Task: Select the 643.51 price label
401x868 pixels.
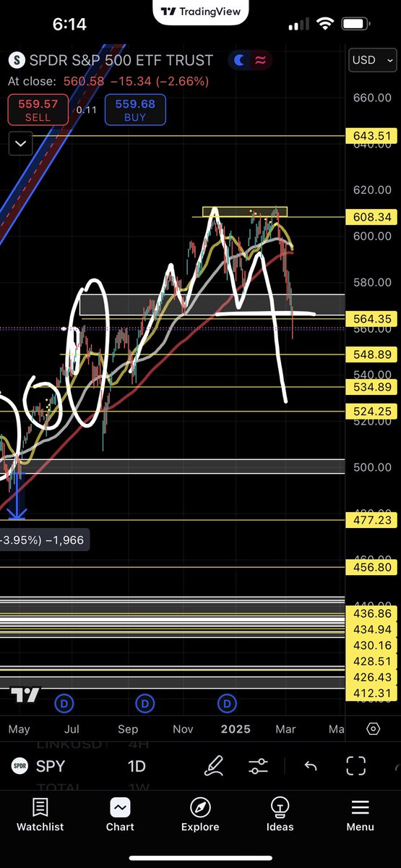Action: 373,135
